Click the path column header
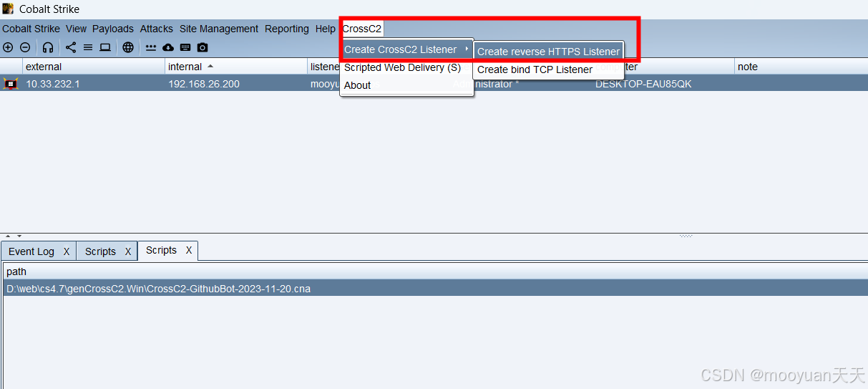 (435, 272)
